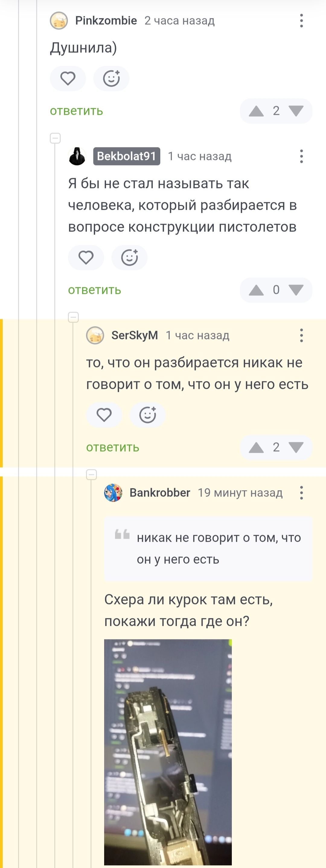Upvote Pinkzombie's comment
326x868 pixels.
pos(256,111)
